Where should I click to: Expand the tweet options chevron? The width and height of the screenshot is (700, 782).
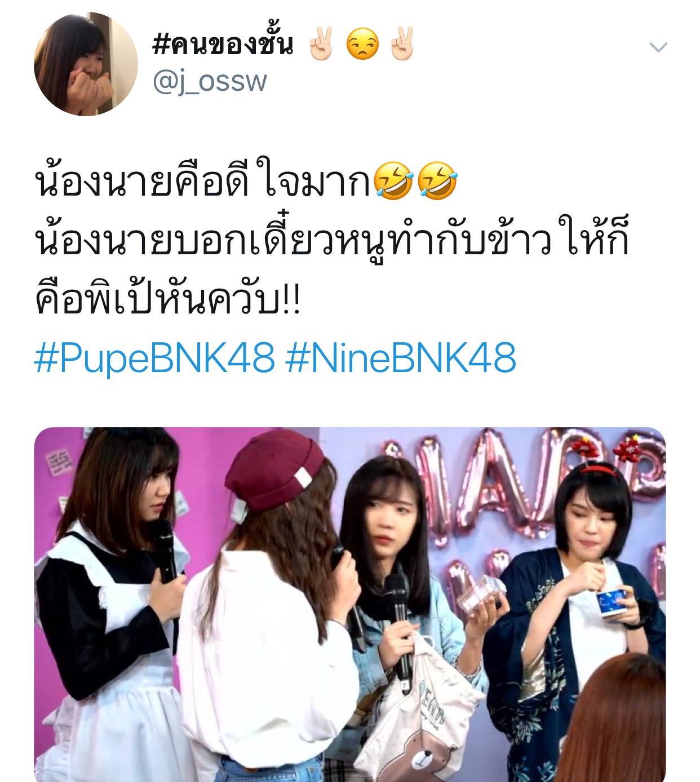pyautogui.click(x=658, y=47)
